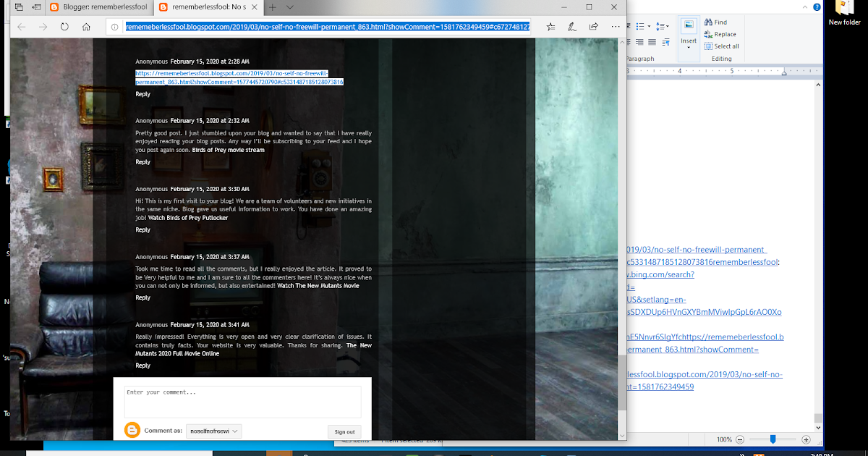Open the new tab with plus button
Viewport: 868px width, 456px height.
click(x=272, y=7)
